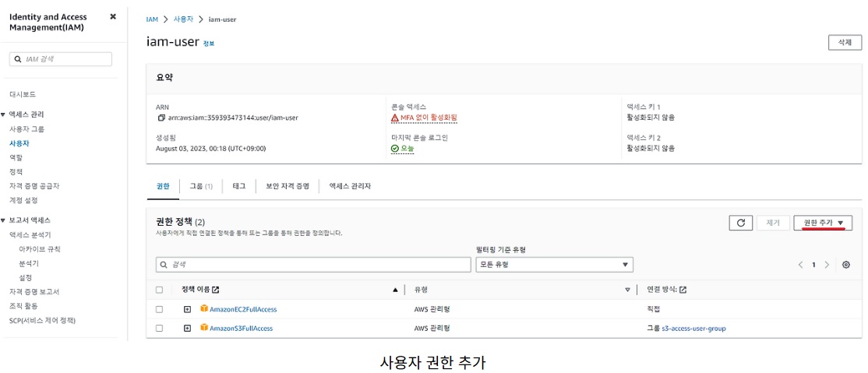868x373 pixels.
Task: Click the 사용자 breadcrumb link
Action: (x=183, y=19)
